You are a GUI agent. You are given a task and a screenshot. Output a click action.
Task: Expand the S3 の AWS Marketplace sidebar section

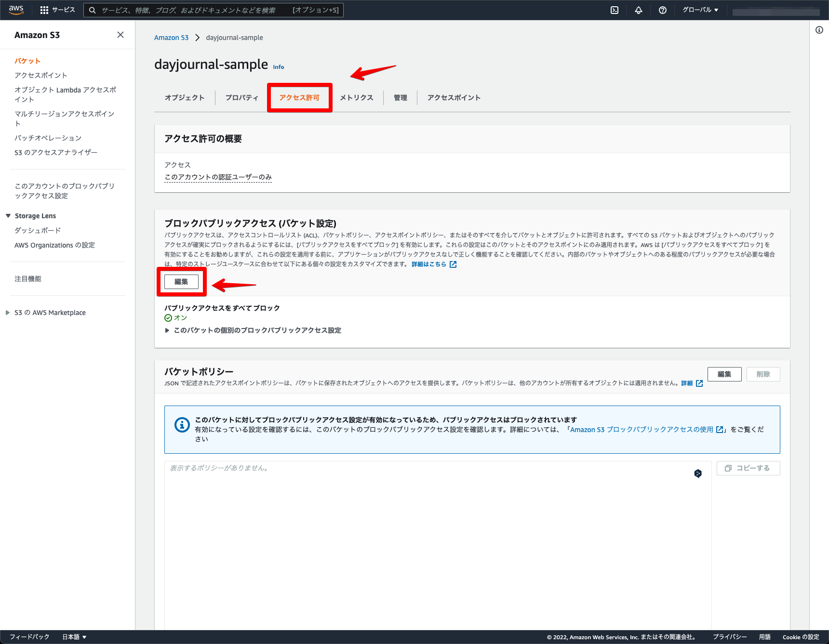pyautogui.click(x=8, y=313)
